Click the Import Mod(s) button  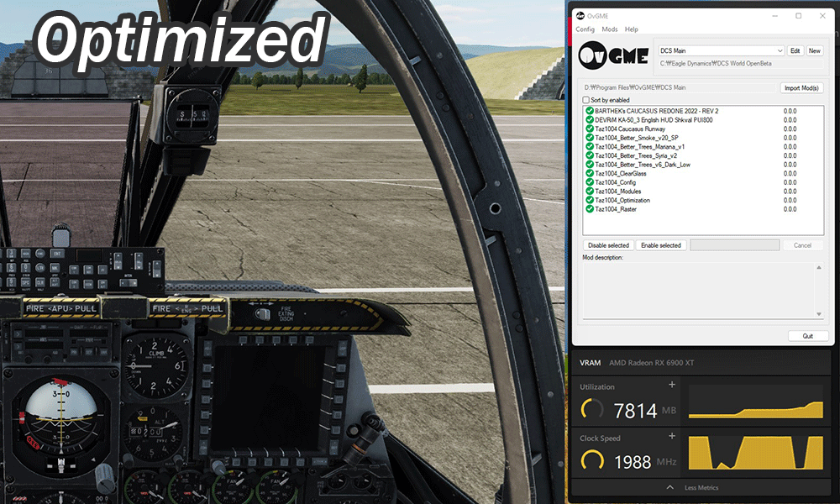point(801,88)
